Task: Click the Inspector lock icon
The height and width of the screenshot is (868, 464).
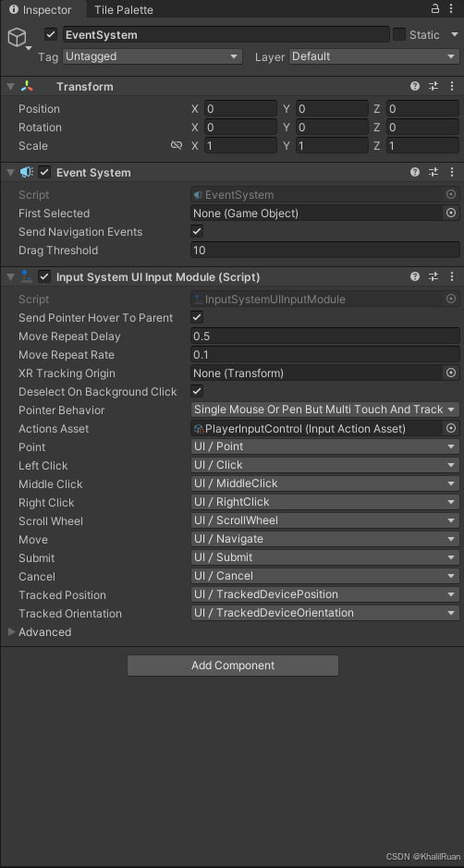Action: coord(435,9)
